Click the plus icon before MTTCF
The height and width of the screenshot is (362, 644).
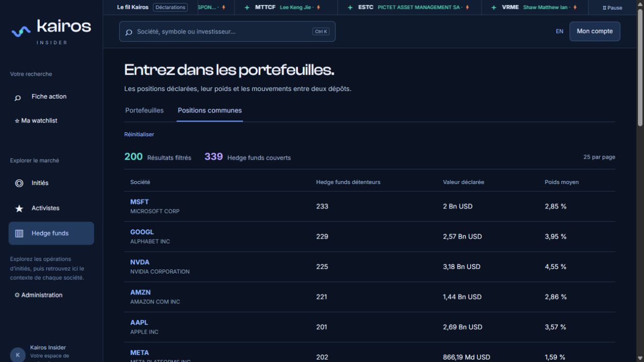tap(247, 7)
